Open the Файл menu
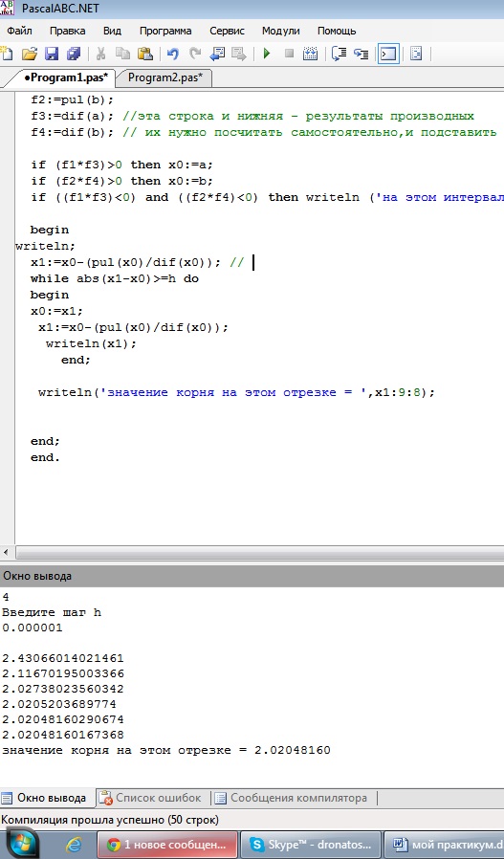 20,31
